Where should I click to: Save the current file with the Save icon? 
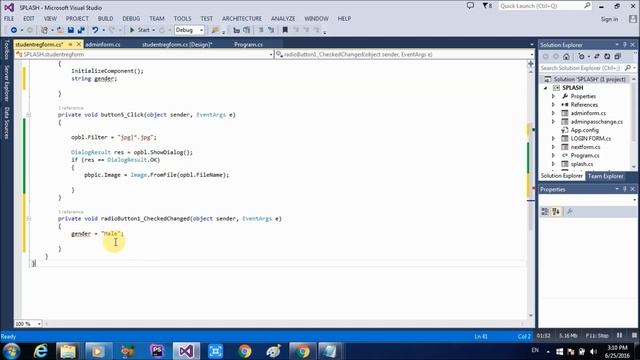point(71,30)
